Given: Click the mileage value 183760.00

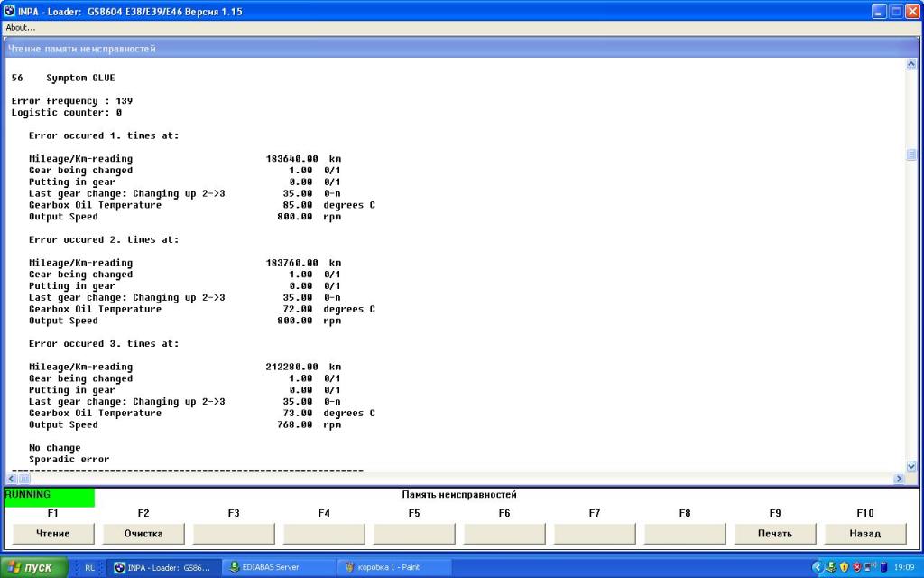Looking at the screenshot, I should pyautogui.click(x=291, y=263).
